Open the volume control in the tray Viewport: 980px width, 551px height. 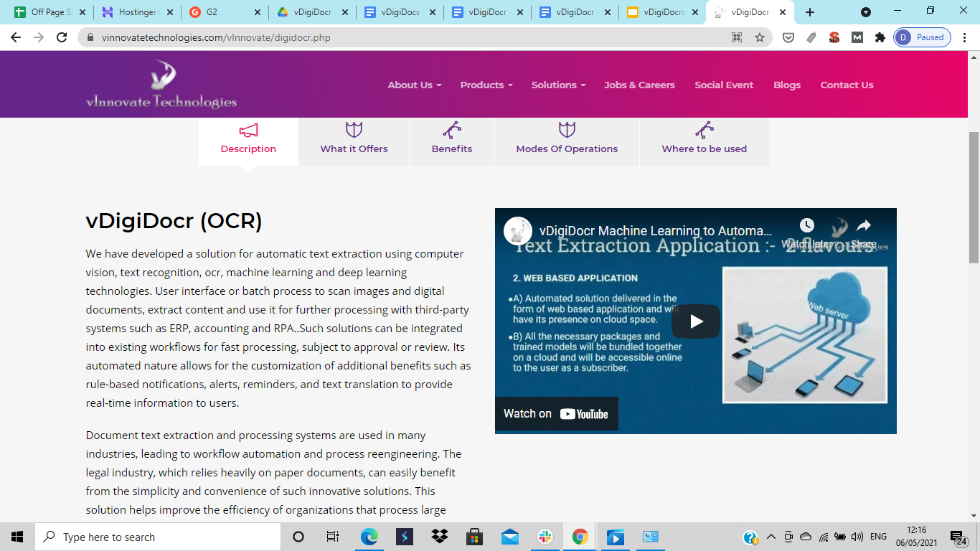857,537
